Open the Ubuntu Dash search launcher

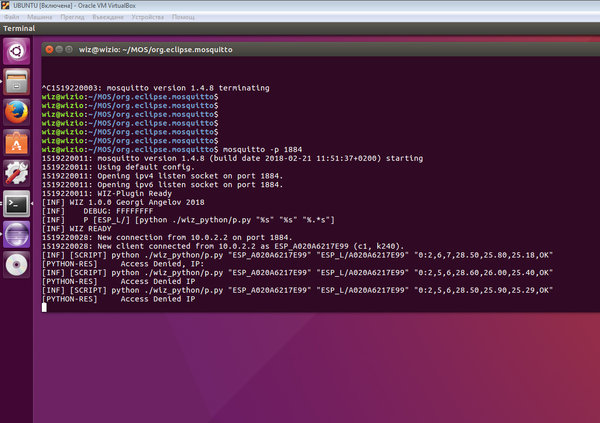click(x=16, y=51)
